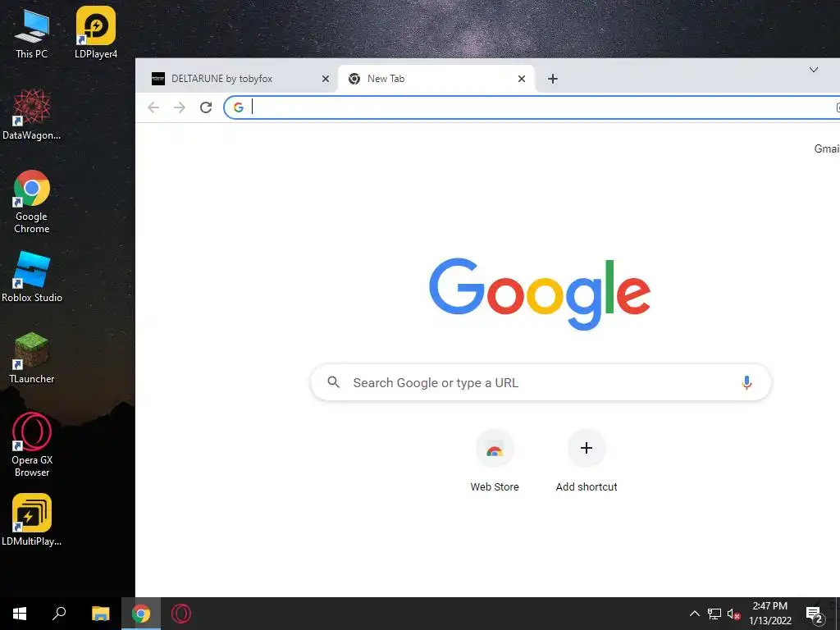
Task: Open network status tray icon
Action: (x=714, y=614)
